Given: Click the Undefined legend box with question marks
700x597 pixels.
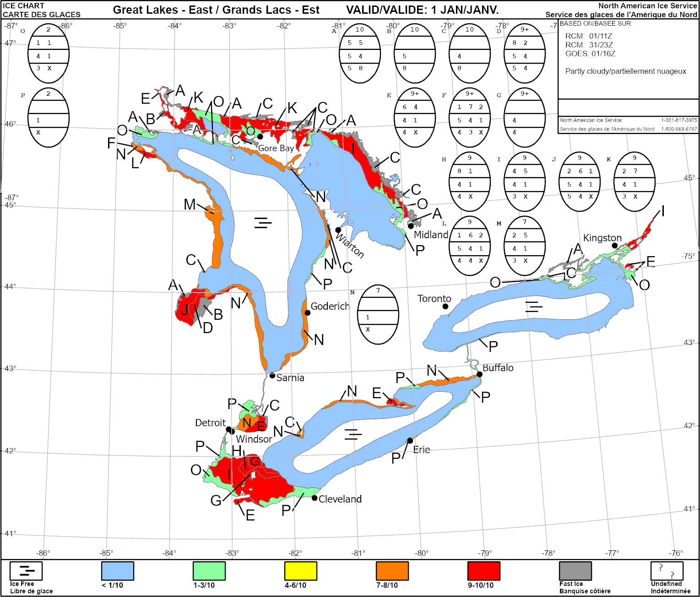Looking at the screenshot, I should (667, 571).
